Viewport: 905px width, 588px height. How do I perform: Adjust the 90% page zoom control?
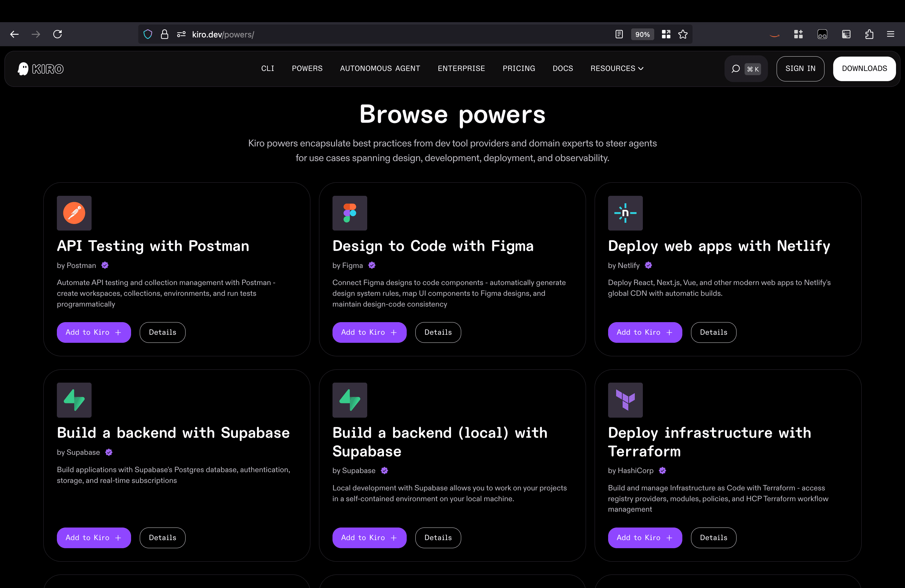(x=642, y=34)
